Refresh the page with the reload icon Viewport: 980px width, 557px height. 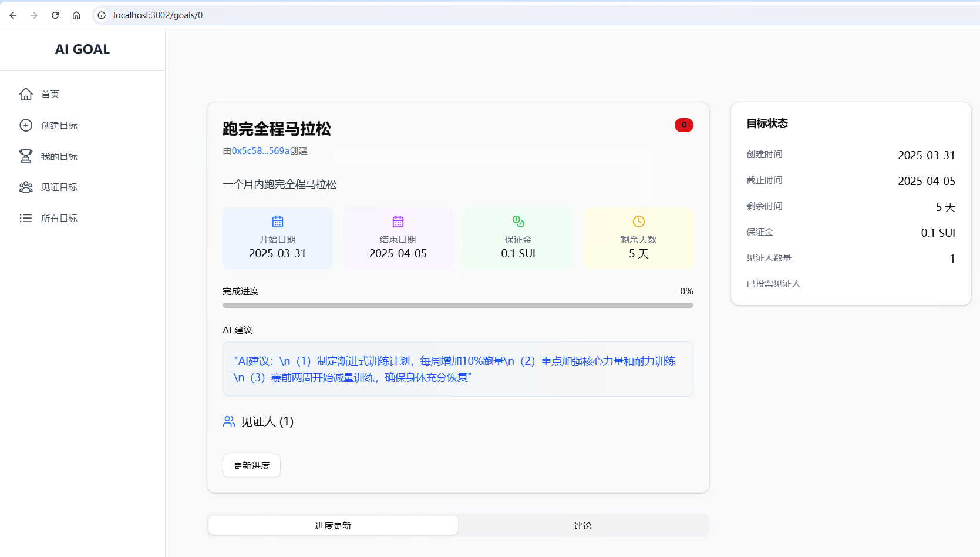click(55, 15)
